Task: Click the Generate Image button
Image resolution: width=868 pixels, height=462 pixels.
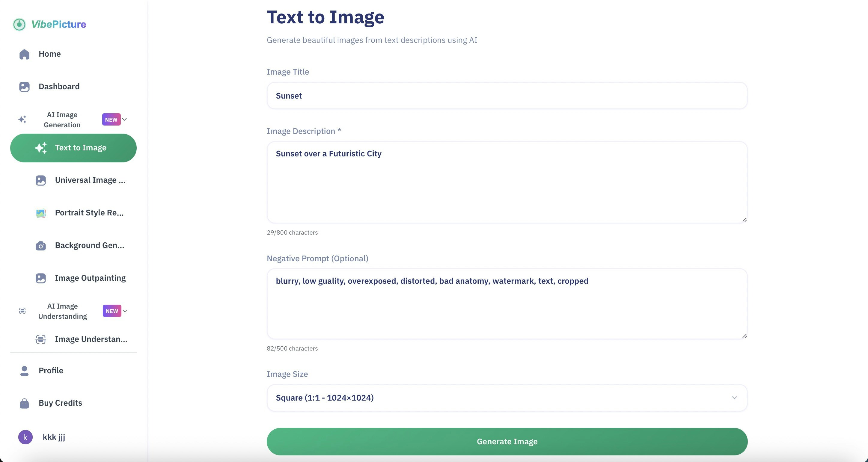Action: point(507,441)
